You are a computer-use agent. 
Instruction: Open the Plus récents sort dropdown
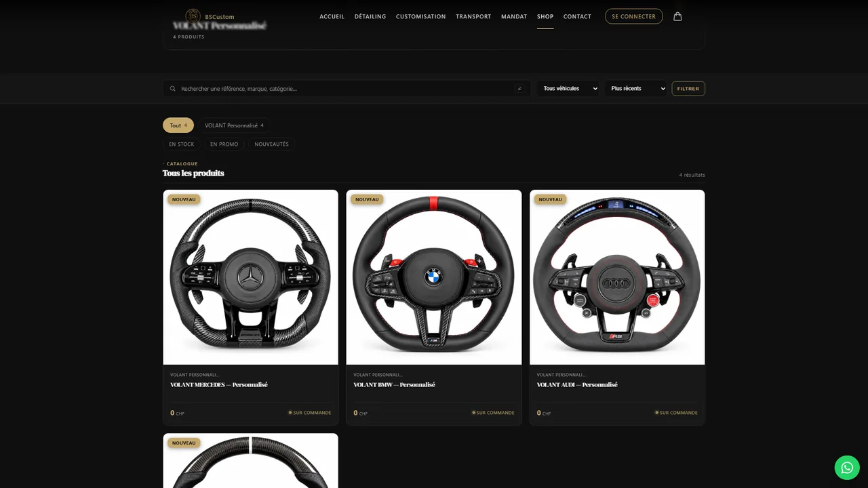pos(636,88)
